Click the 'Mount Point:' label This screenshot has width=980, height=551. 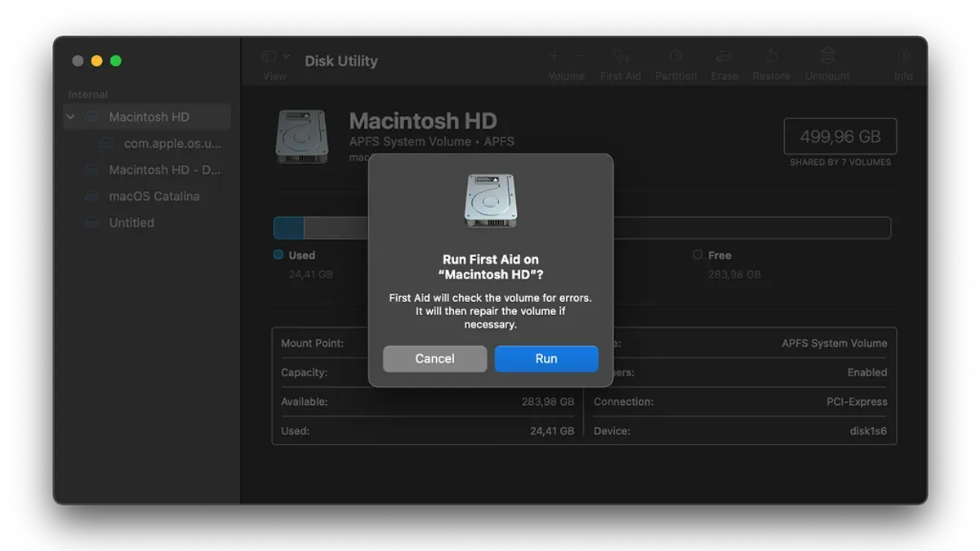(312, 343)
